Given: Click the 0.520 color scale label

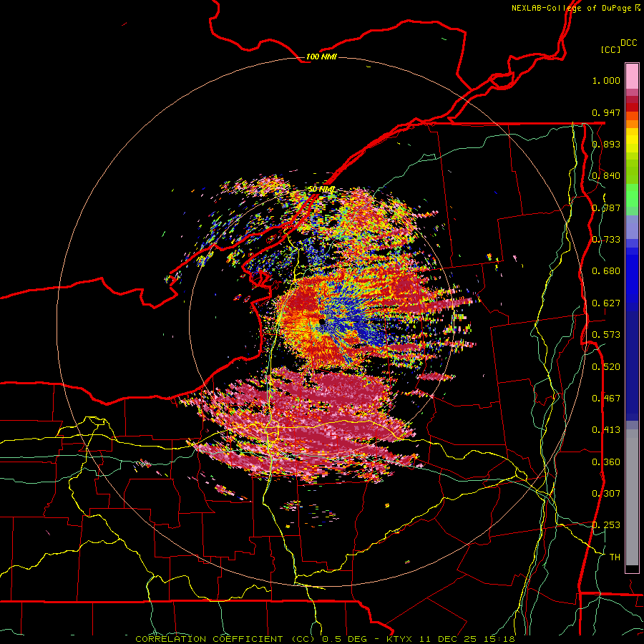Looking at the screenshot, I should [606, 367].
